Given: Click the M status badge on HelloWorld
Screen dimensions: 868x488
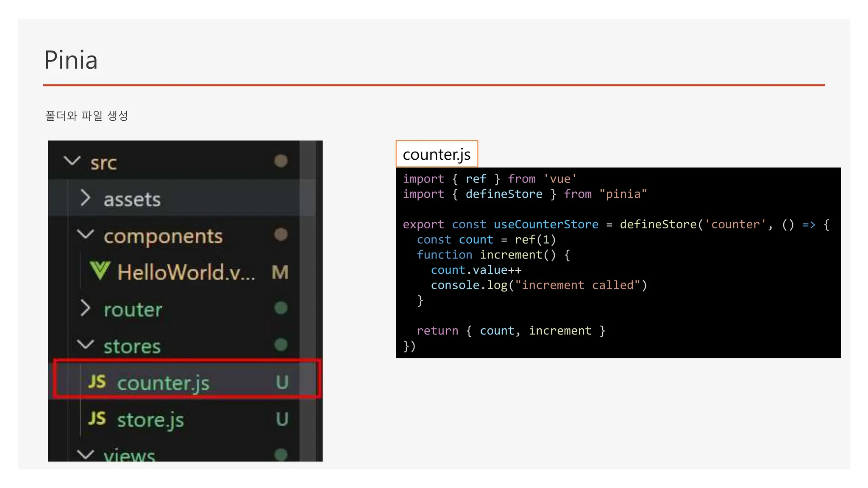Looking at the screenshot, I should pyautogui.click(x=280, y=272).
